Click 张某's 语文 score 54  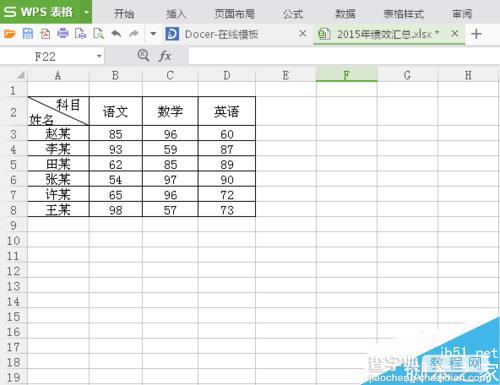[x=116, y=179]
